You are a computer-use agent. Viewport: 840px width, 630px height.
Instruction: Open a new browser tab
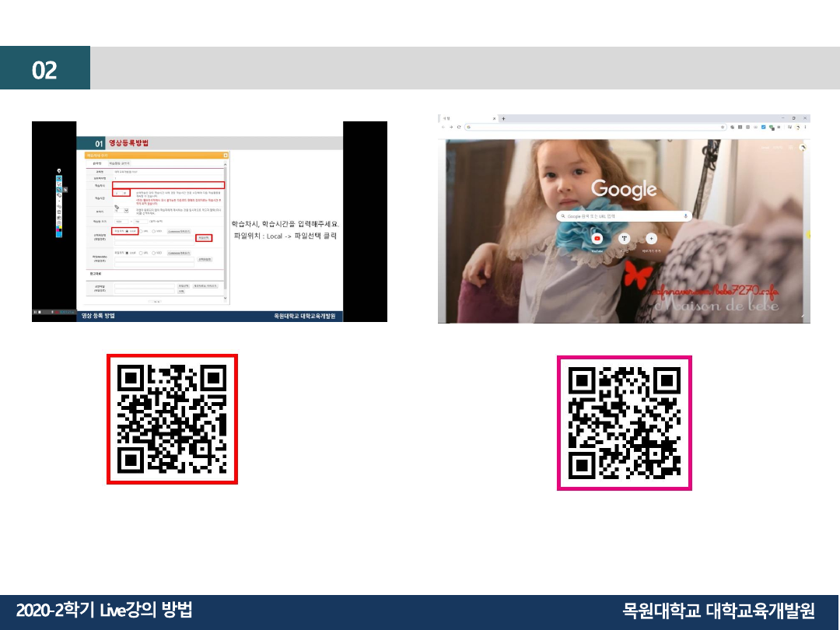[x=503, y=118]
